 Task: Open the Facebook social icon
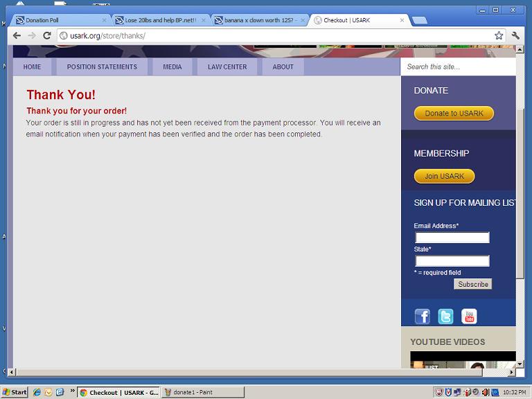[423, 317]
